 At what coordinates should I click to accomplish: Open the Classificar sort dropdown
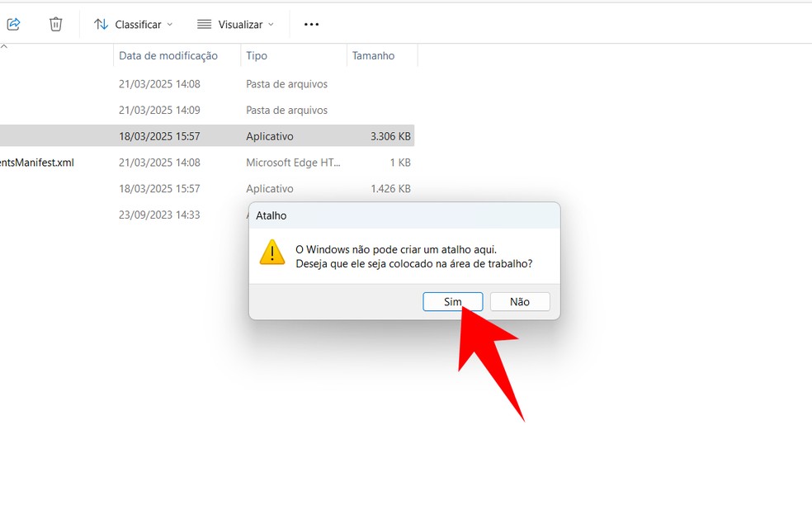133,24
